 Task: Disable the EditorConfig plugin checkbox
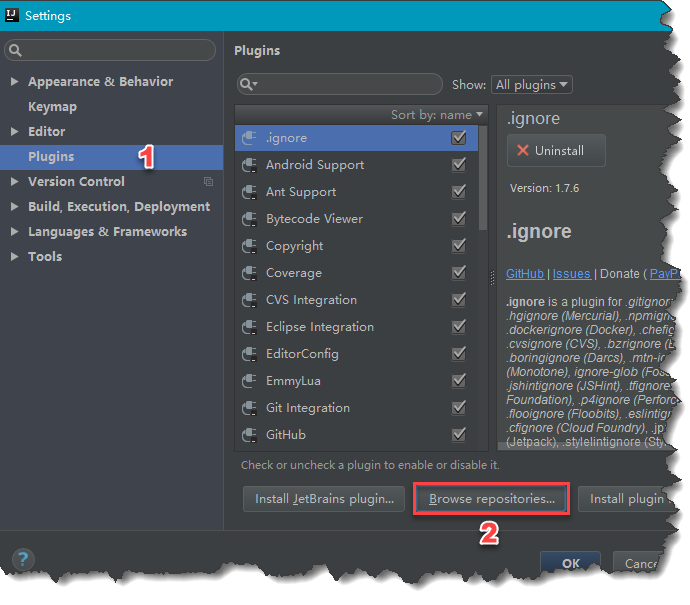point(459,354)
